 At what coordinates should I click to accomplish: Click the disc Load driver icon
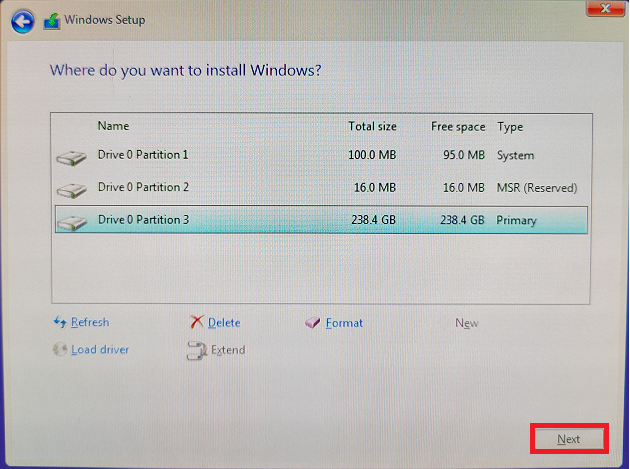pos(60,349)
